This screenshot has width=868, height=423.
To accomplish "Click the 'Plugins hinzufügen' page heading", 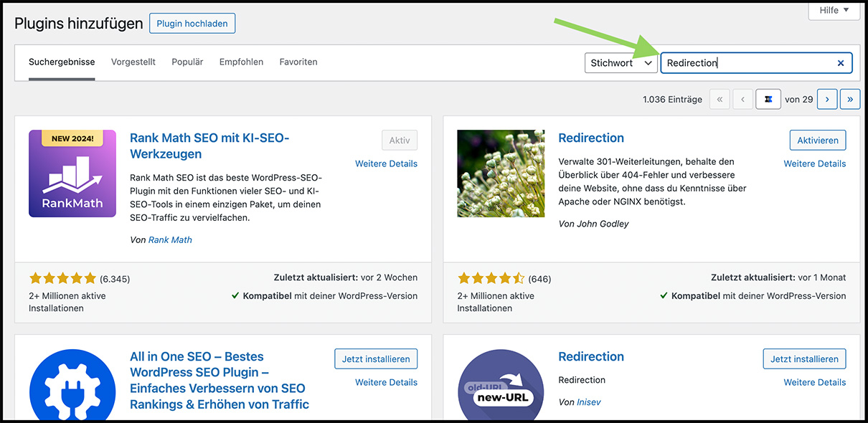I will click(x=79, y=24).
